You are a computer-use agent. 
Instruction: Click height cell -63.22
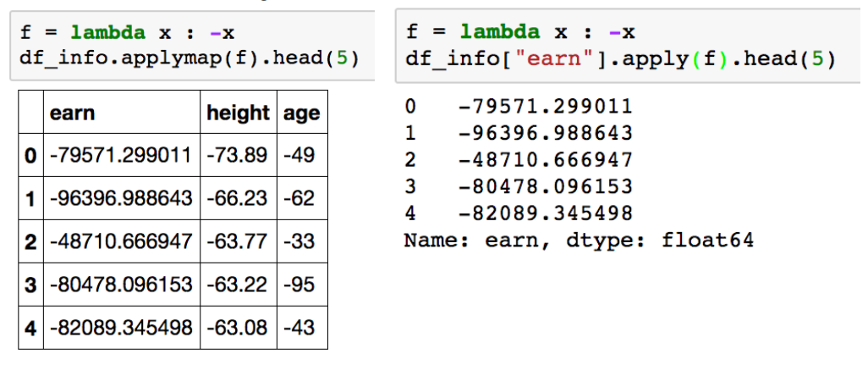239,285
